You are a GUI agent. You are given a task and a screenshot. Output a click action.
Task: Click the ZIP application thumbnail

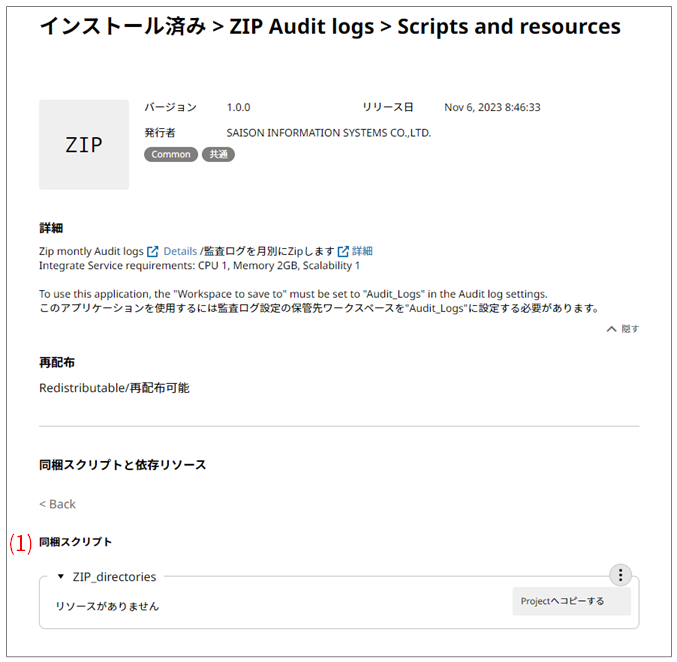(84, 145)
